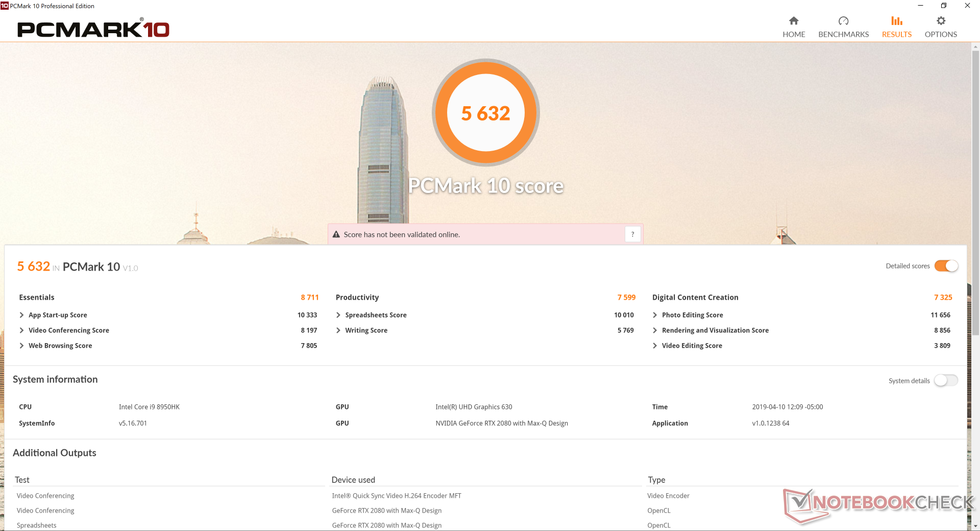Select the App Start-up value 10 333
The height and width of the screenshot is (531, 980).
click(x=307, y=315)
